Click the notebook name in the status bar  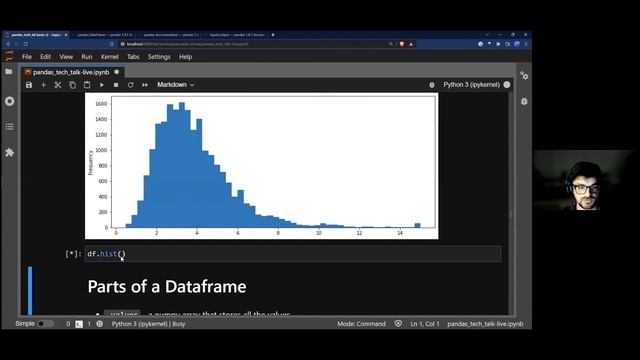(485, 324)
